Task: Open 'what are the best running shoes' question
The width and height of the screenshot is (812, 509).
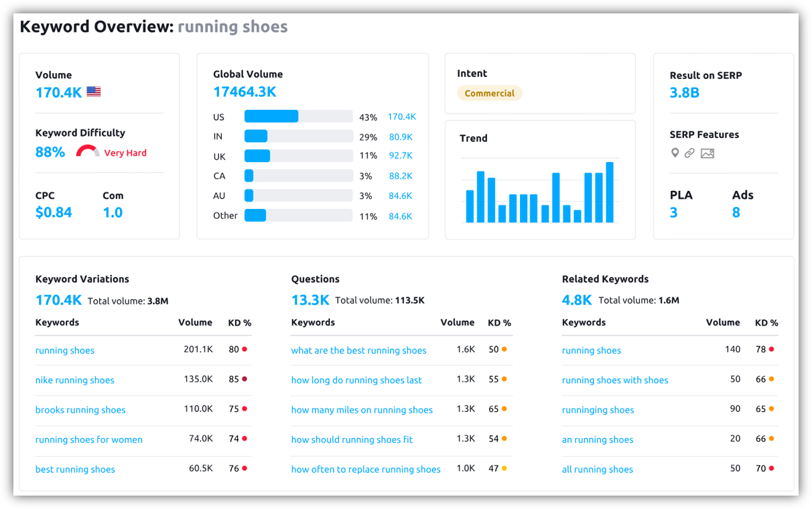Action: pos(358,350)
